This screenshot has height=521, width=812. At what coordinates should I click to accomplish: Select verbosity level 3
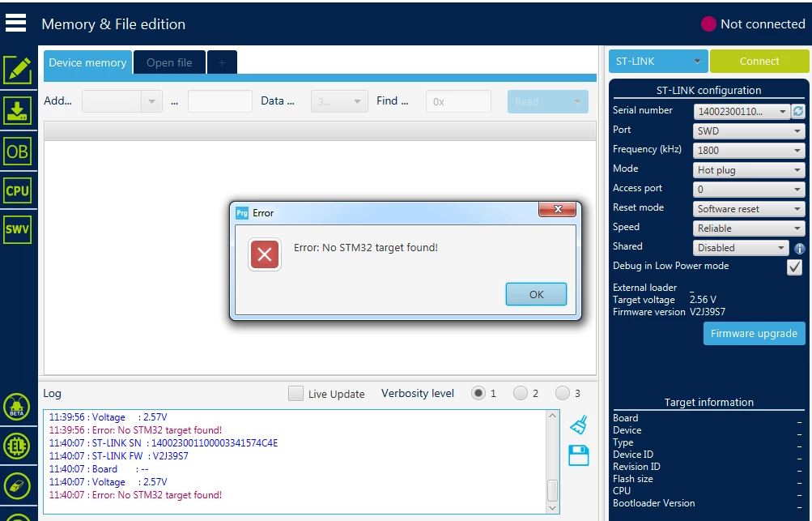pos(563,394)
